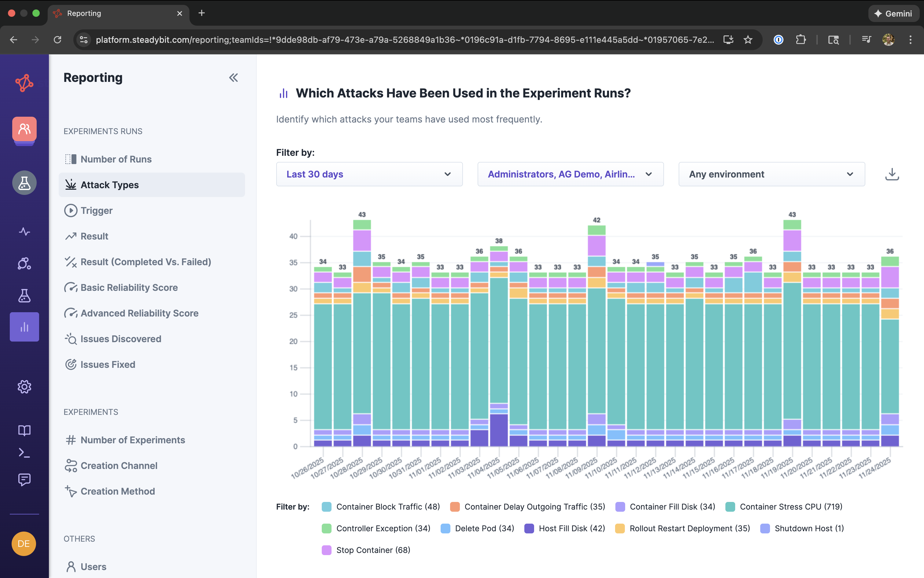Viewport: 924px width, 578px height.
Task: Open settings gear in left rail
Action: click(24, 386)
